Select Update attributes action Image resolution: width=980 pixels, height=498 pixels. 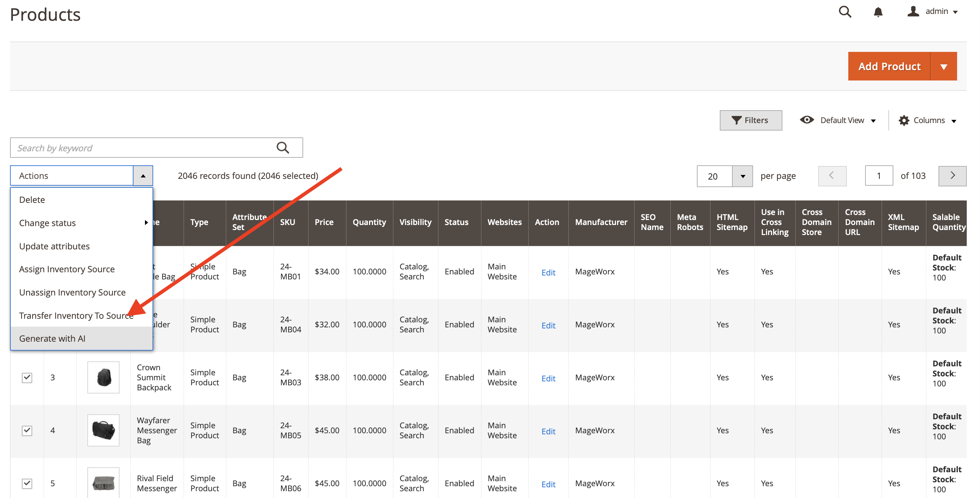(x=81, y=246)
